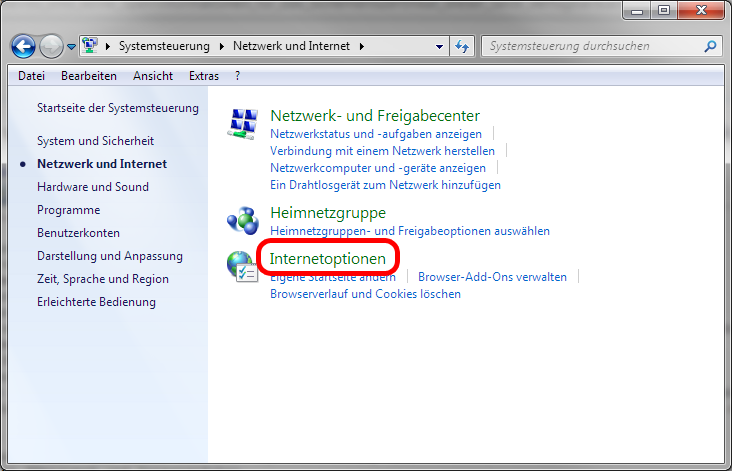Click Eigene Startseite ändern link
This screenshot has width=732, height=471.
click(333, 277)
